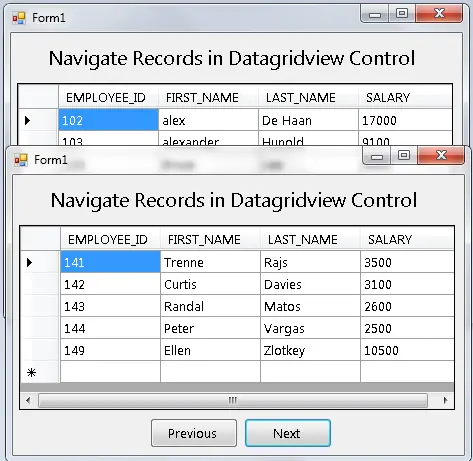
Task: Click the horizontal scrollbar thumb
Action: [x=233, y=400]
